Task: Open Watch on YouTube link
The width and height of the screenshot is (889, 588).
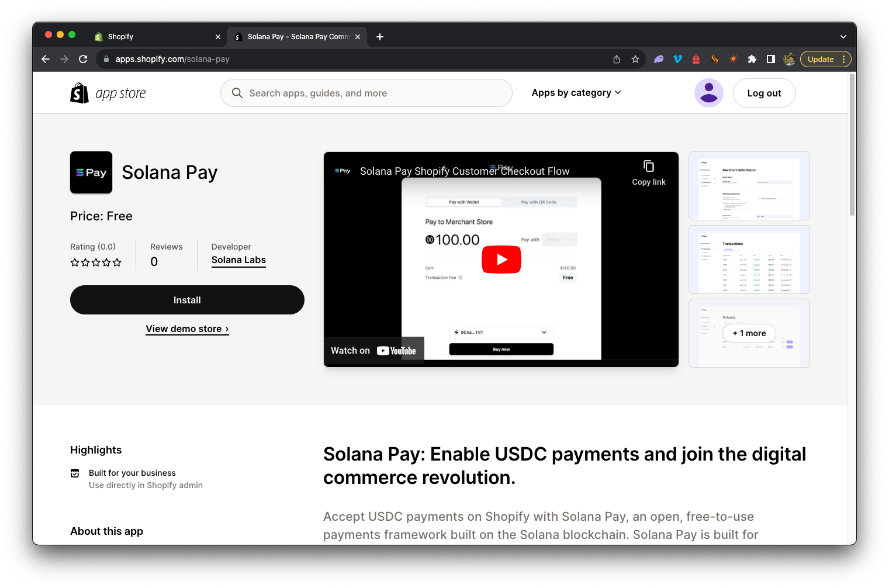Action: click(x=373, y=351)
